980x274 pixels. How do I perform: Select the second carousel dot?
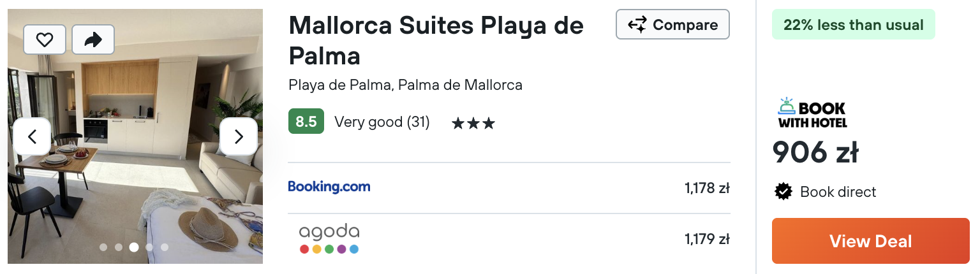pyautogui.click(x=119, y=247)
